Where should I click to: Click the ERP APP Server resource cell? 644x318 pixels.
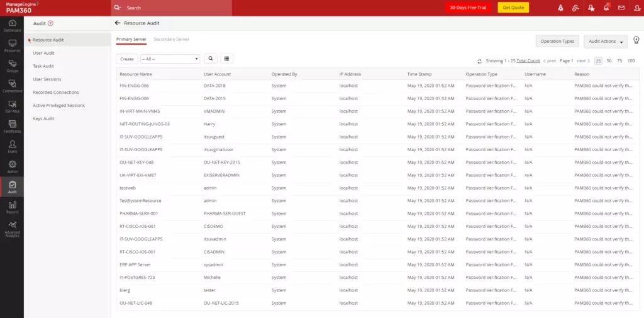coord(135,264)
